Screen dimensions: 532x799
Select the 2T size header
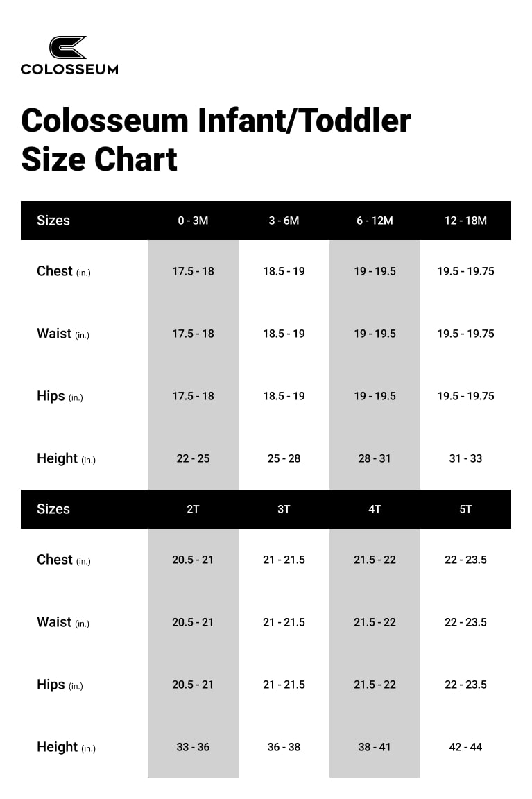pos(193,509)
